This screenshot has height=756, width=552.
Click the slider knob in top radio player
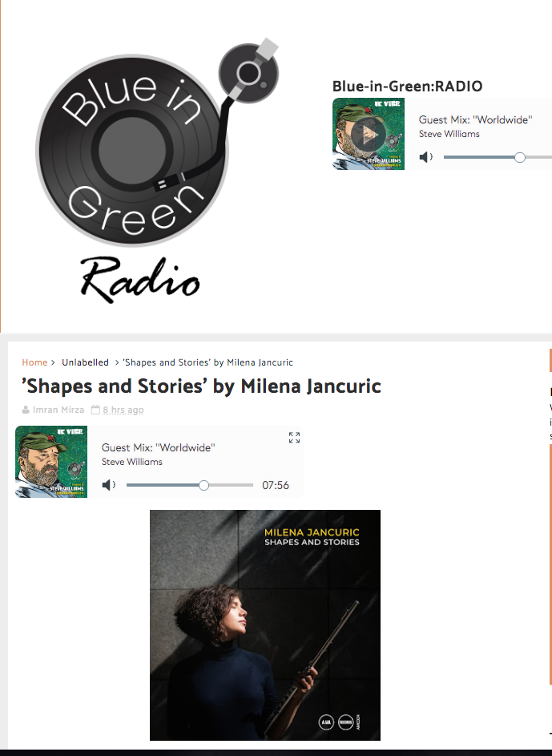(x=520, y=157)
